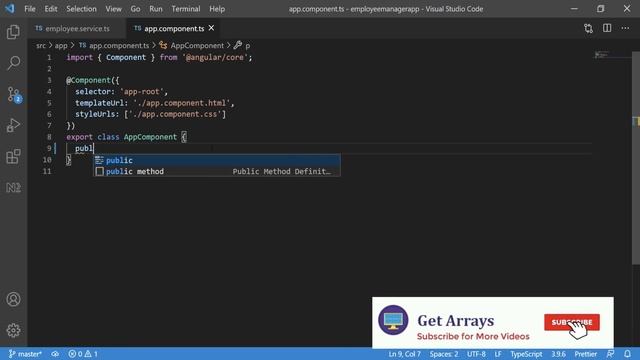Image resolution: width=640 pixels, height=360 pixels.
Task: Change language mode TypeScript
Action: pyautogui.click(x=526, y=354)
